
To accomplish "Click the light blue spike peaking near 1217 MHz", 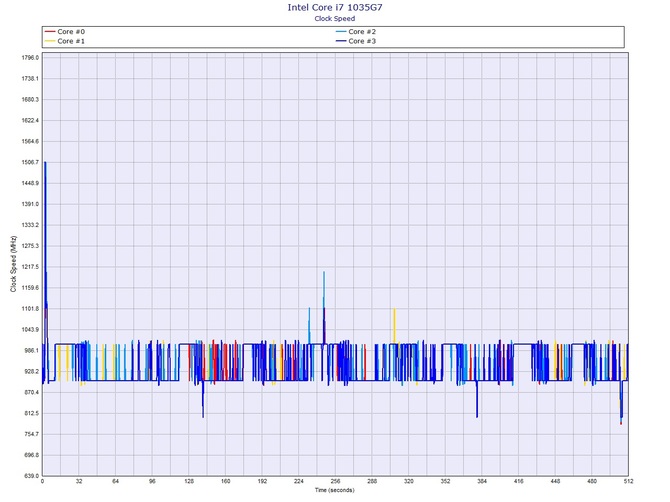I will coord(324,308).
